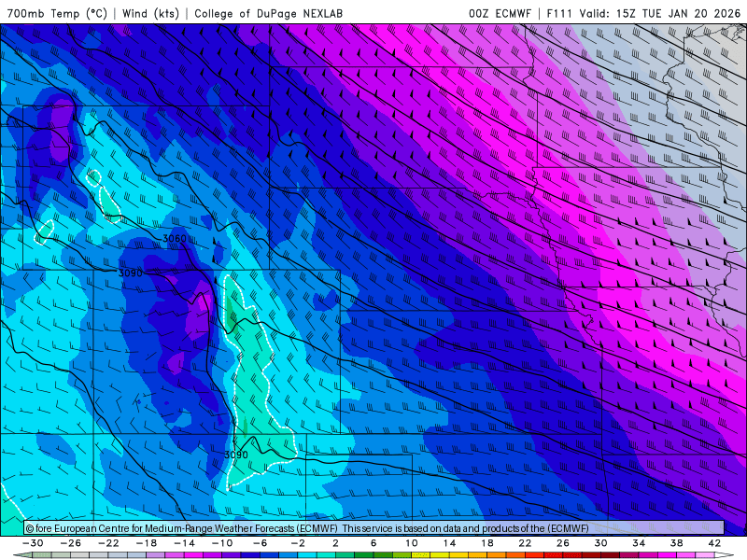The width and height of the screenshot is (747, 560).
Task: Select the 'Wind (kts)' header label
Action: (151, 13)
